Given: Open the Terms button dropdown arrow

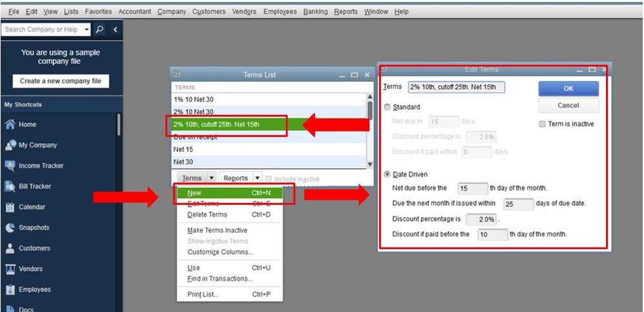Looking at the screenshot, I should 211,178.
